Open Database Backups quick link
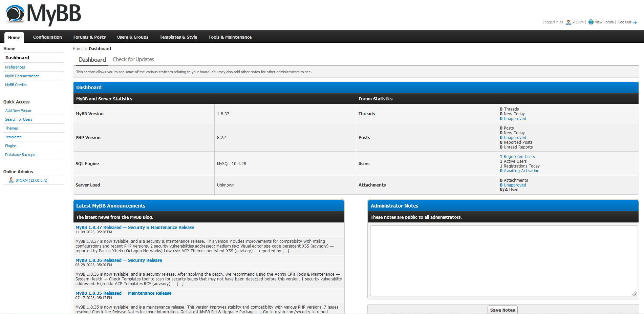 point(20,155)
